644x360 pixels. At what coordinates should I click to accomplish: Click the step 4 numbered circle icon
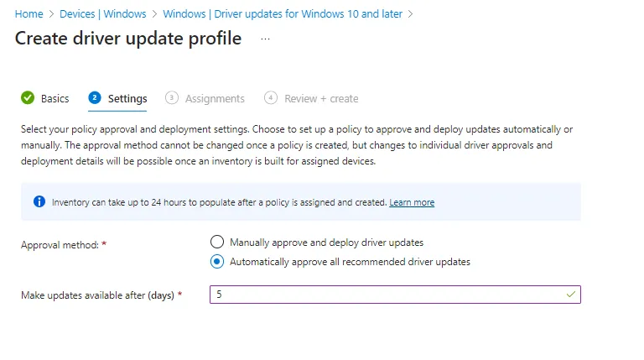pyautogui.click(x=271, y=98)
